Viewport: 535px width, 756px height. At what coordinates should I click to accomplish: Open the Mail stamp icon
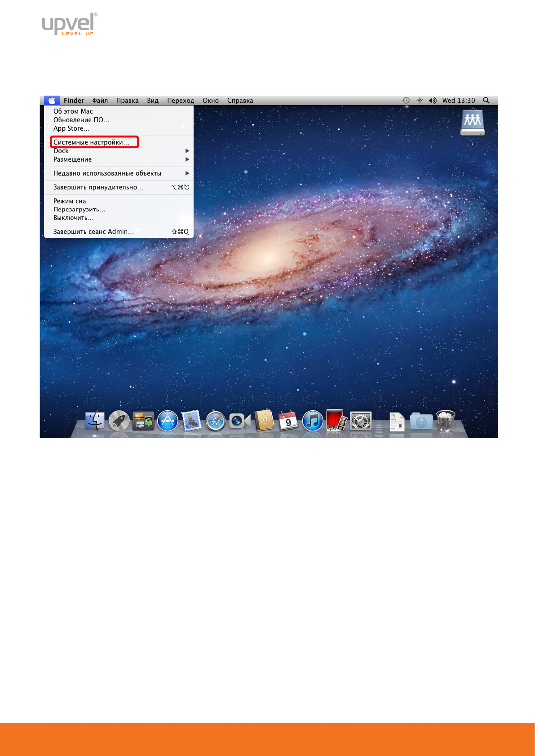191,421
